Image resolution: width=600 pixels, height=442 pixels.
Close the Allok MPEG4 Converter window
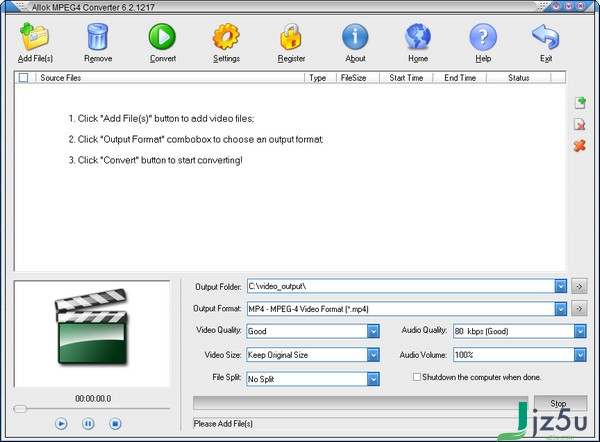pyautogui.click(x=581, y=6)
